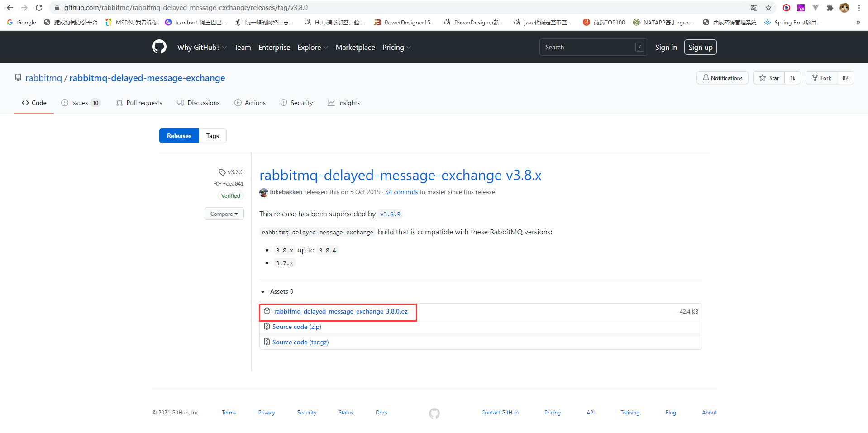Open the footer Docs link
Viewport: 868px width, 433px height.
pos(382,413)
